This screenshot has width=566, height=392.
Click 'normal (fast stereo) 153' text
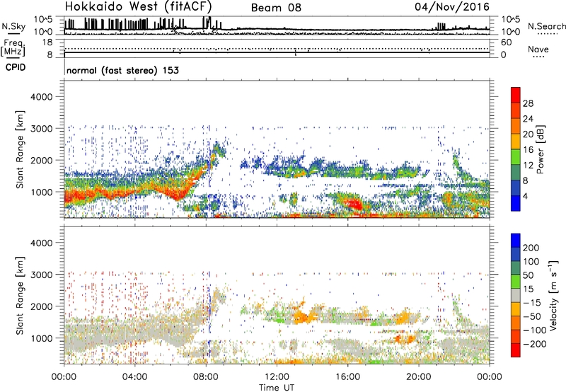click(122, 70)
